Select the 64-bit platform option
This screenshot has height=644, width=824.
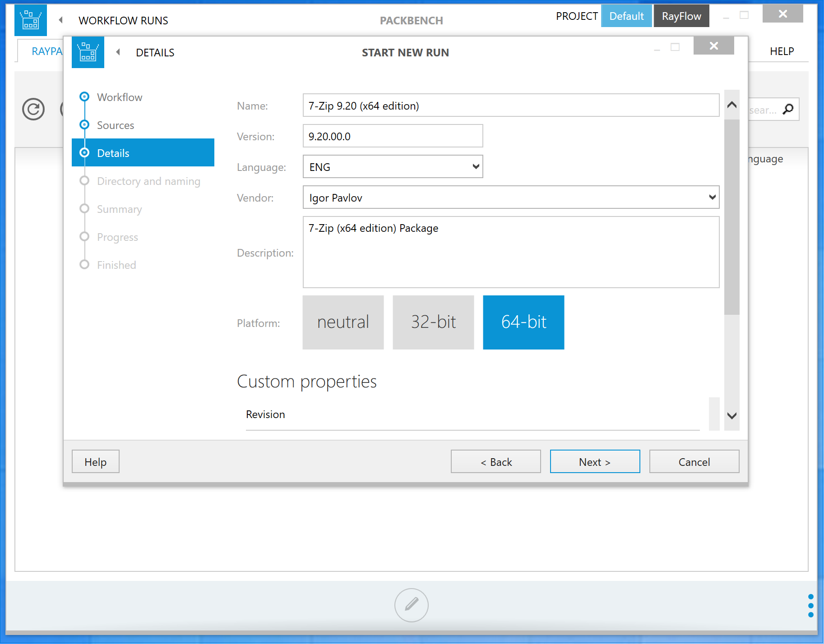tap(523, 322)
